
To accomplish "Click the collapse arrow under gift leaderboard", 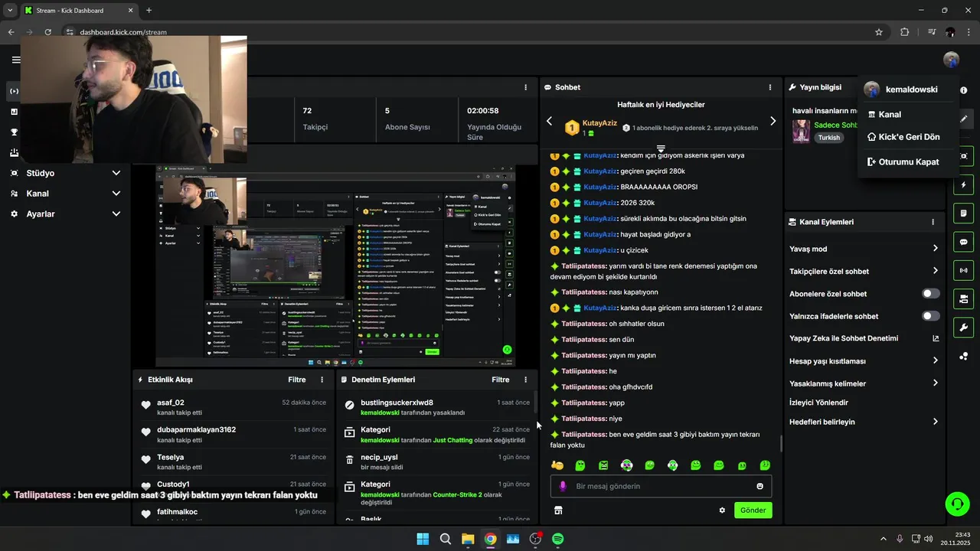I will [x=661, y=148].
